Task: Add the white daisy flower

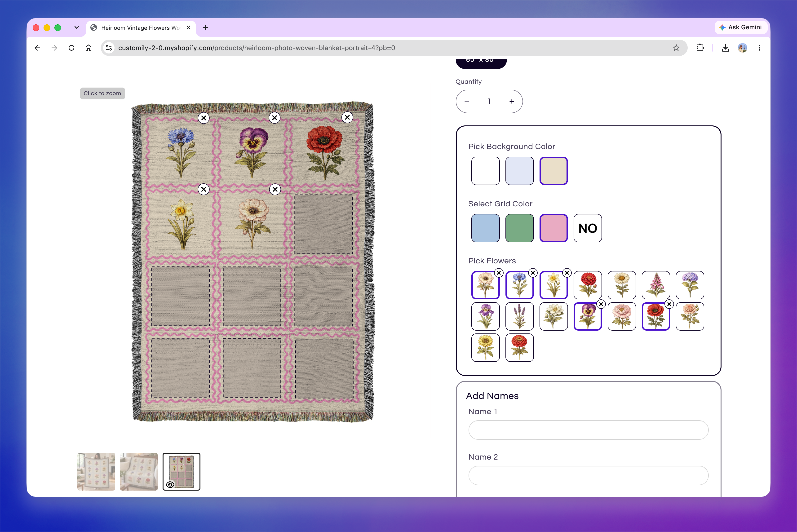Action: coord(622,285)
